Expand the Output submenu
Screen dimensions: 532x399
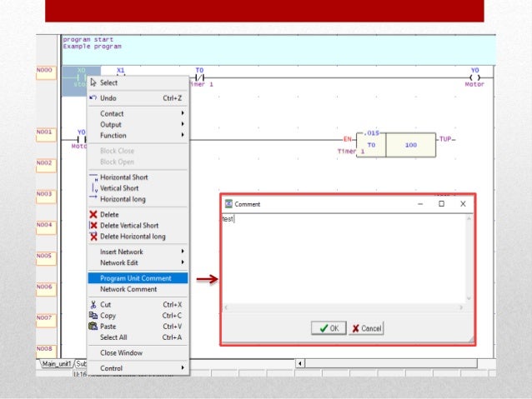point(138,124)
